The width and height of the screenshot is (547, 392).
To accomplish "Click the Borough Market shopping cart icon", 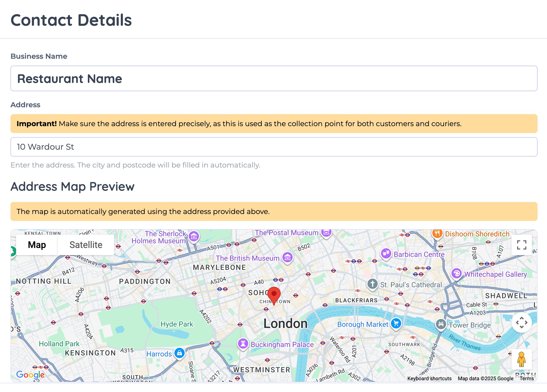I will click(396, 324).
